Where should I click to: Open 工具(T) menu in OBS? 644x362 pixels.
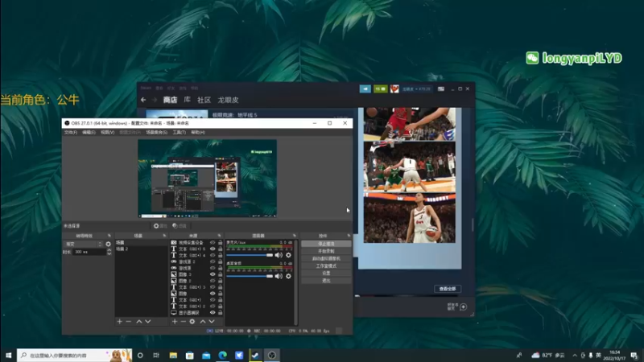(x=179, y=132)
